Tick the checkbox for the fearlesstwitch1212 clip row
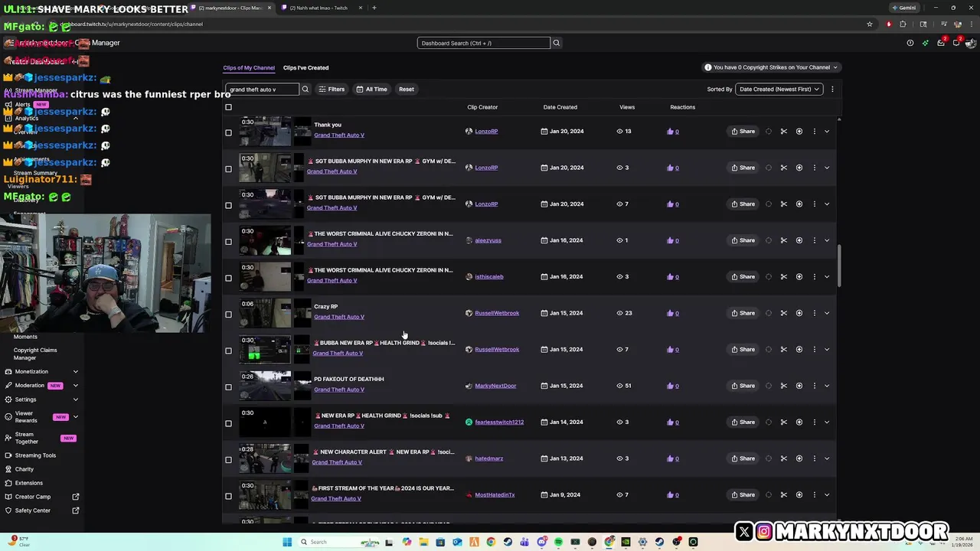 point(228,422)
